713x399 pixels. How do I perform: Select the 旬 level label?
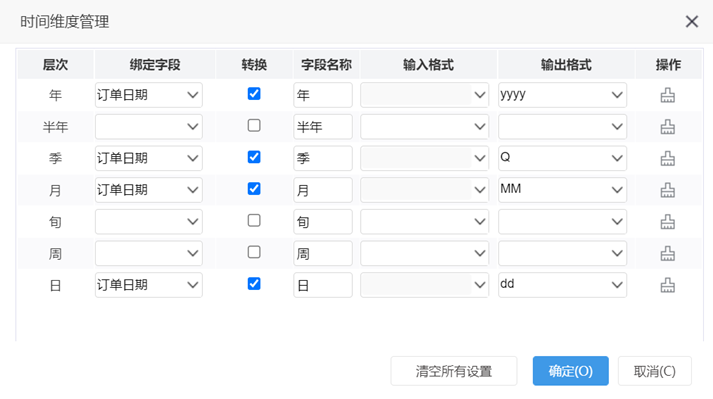pos(55,222)
